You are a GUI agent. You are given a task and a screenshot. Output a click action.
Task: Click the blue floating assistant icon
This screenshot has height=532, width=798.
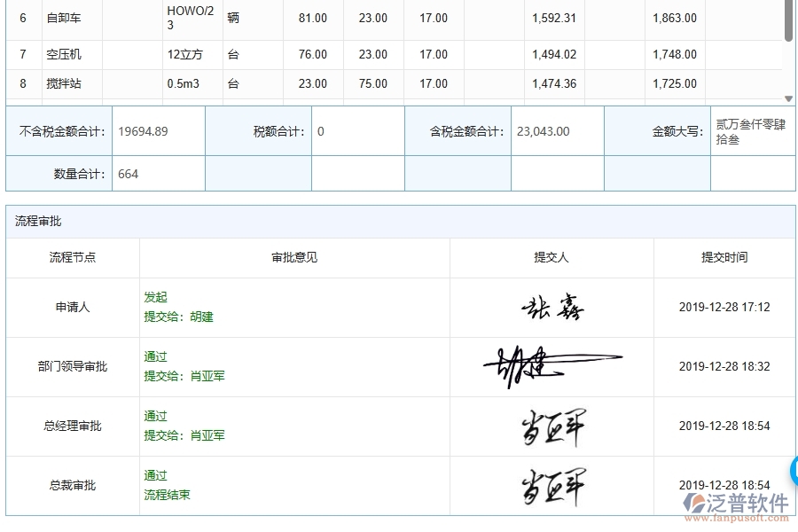792,471
